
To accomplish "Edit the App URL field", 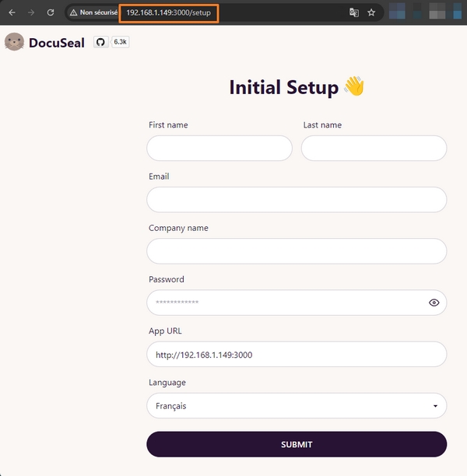I will (297, 355).
